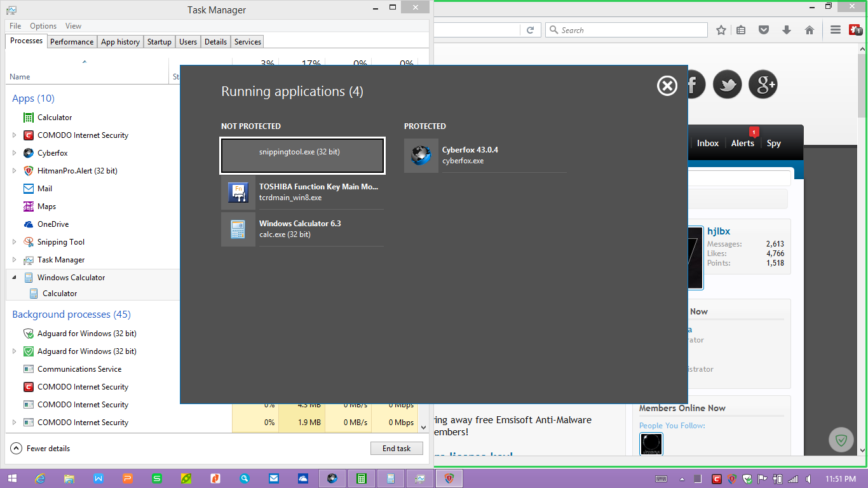This screenshot has width=868, height=488.
Task: Click the TOSHIBA Function Key app icon
Action: (238, 193)
